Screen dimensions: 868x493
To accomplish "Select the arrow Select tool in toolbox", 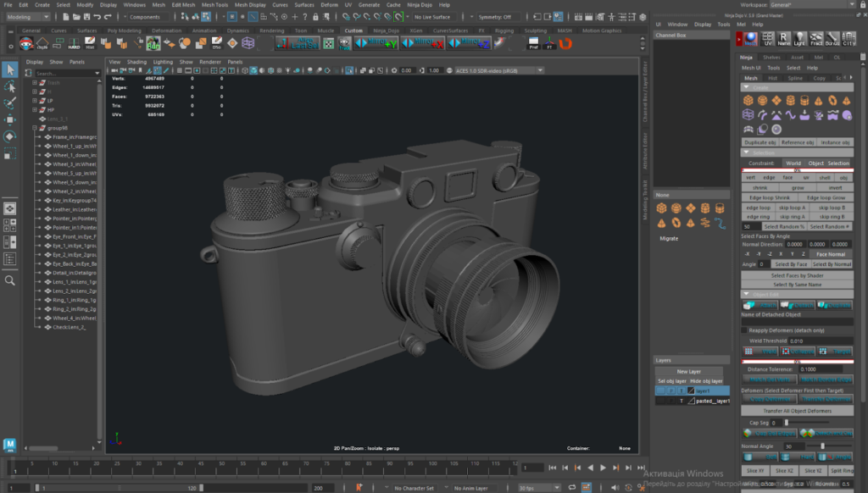I will [9, 69].
